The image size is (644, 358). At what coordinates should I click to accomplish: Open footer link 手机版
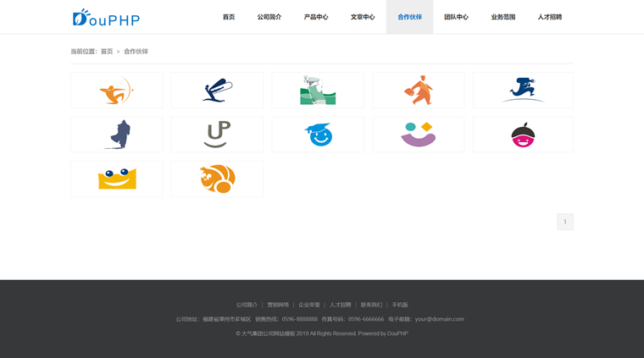[x=400, y=305]
